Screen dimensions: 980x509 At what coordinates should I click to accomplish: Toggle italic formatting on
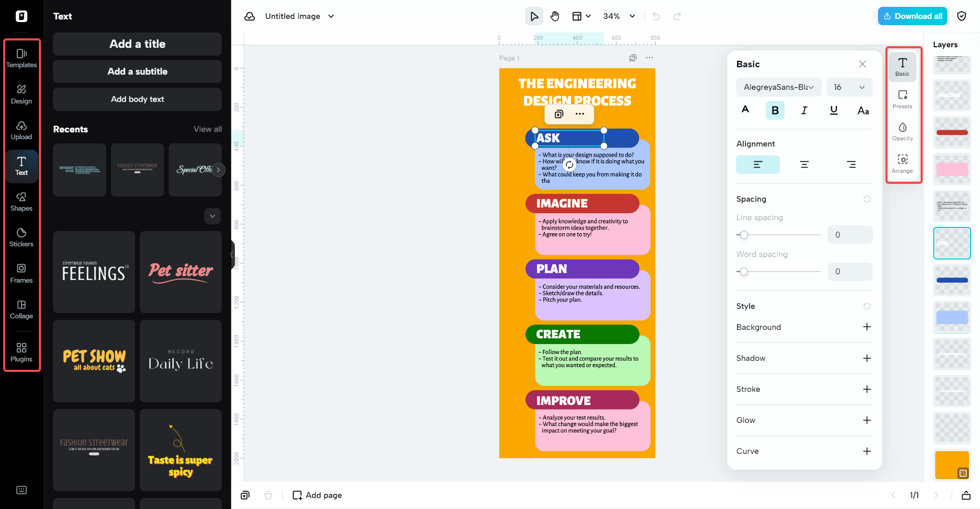804,110
